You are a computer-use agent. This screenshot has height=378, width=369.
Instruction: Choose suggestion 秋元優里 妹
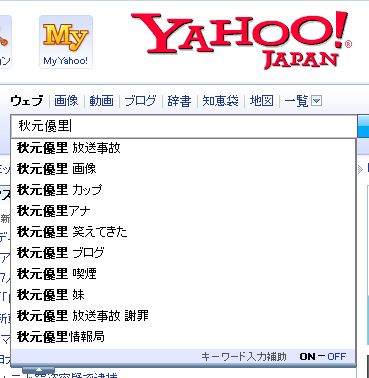(x=184, y=295)
